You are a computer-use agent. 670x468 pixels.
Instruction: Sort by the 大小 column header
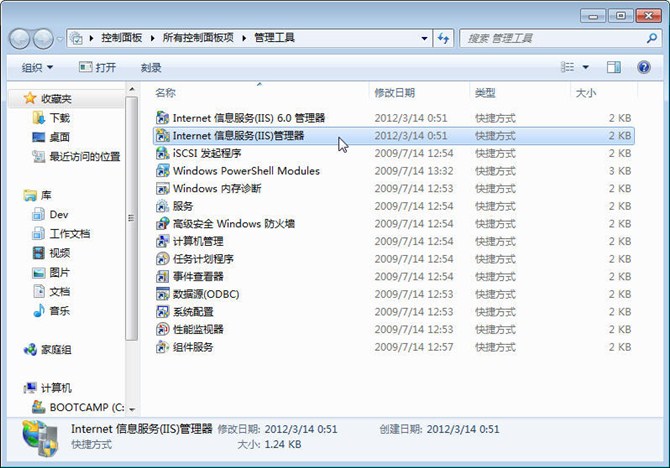pos(603,92)
